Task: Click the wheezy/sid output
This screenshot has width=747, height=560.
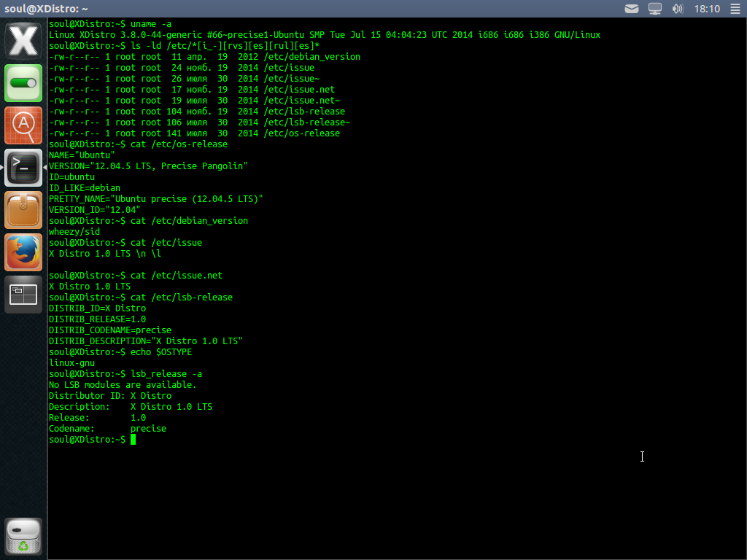Action: [x=74, y=232]
